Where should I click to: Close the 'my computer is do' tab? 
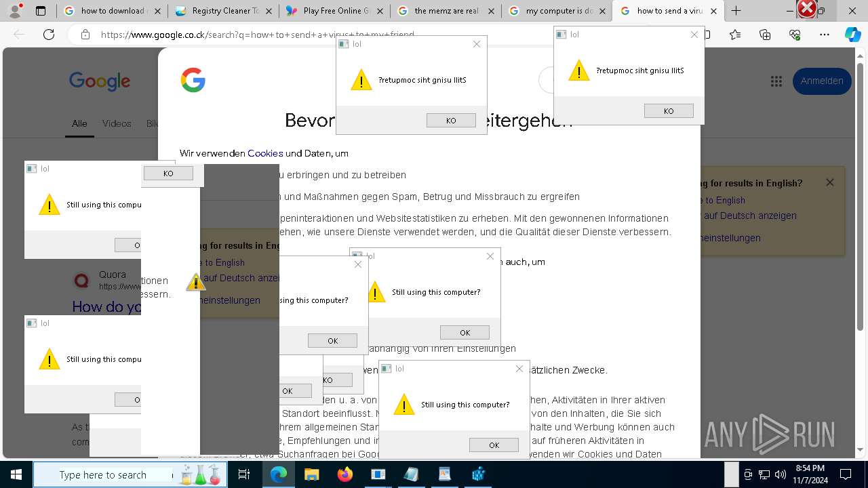(601, 11)
